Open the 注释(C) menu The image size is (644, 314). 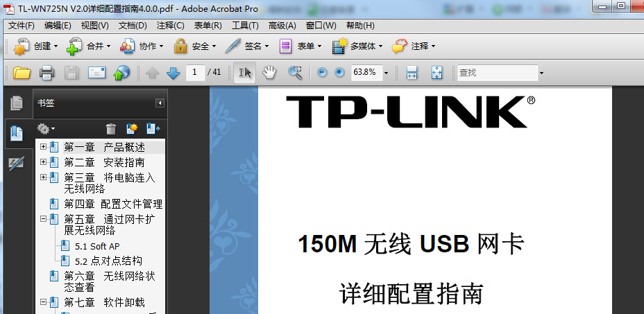tap(170, 26)
